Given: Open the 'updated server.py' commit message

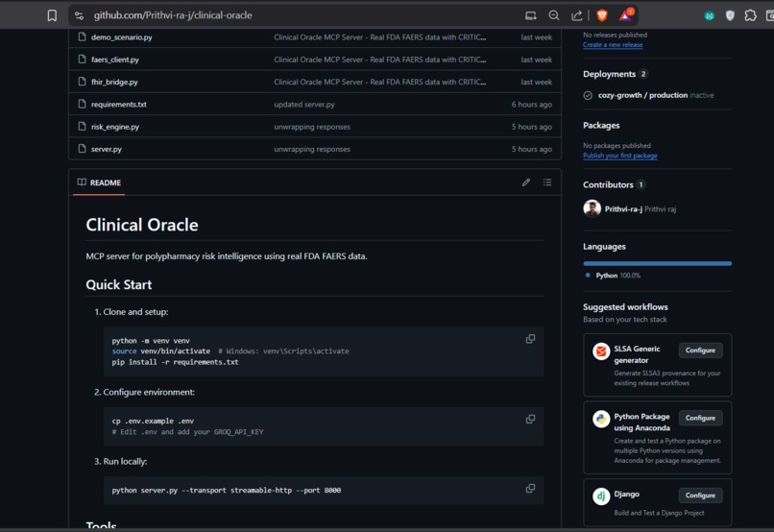Looking at the screenshot, I should 304,104.
